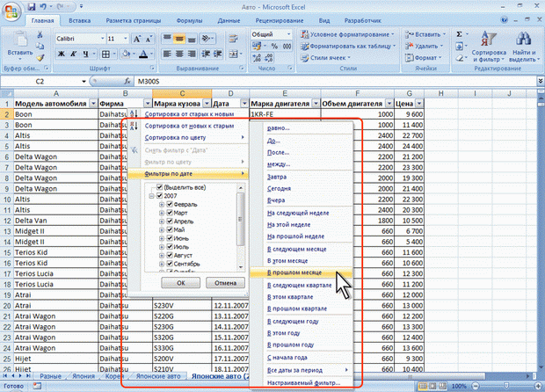Open filter dropdown for Марка кузова column

[x=207, y=104]
